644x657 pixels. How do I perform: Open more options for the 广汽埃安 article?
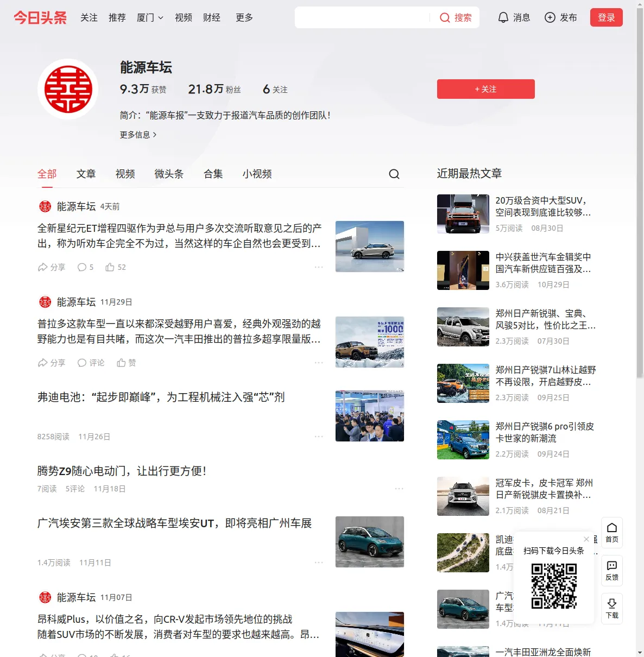coord(319,563)
